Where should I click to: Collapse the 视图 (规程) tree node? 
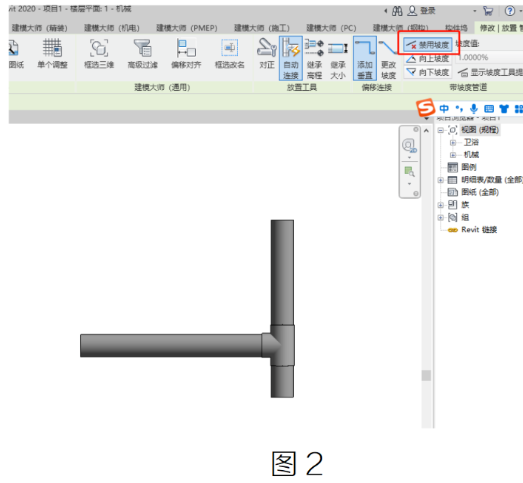(x=441, y=130)
